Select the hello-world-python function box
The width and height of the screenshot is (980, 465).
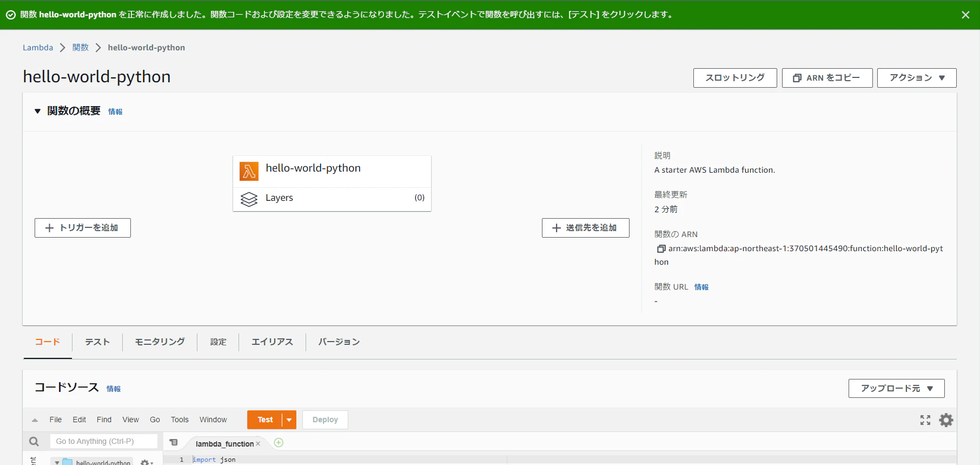[x=332, y=172]
